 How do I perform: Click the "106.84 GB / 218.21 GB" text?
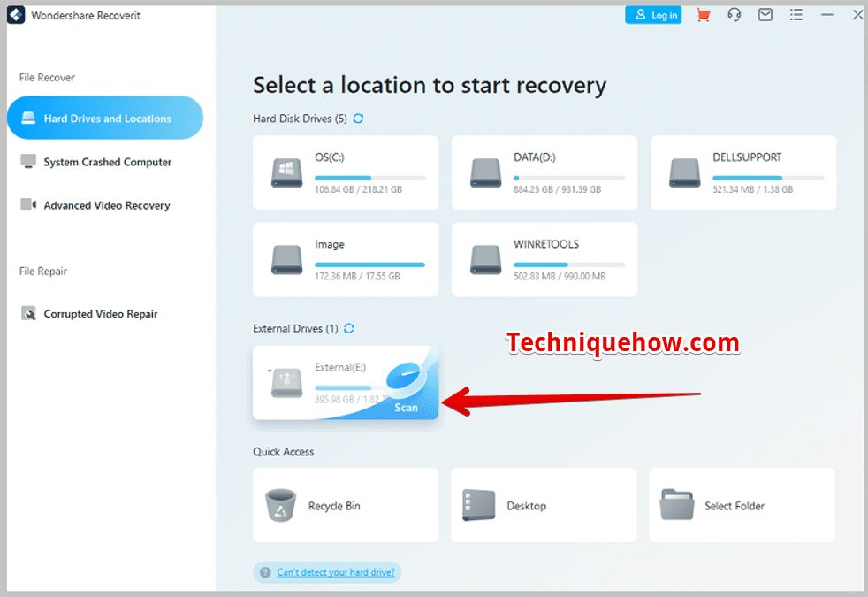(359, 189)
